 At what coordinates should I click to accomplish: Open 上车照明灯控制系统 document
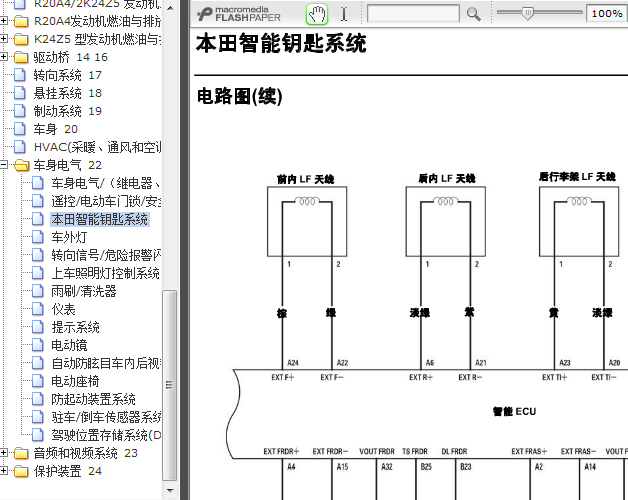click(105, 273)
